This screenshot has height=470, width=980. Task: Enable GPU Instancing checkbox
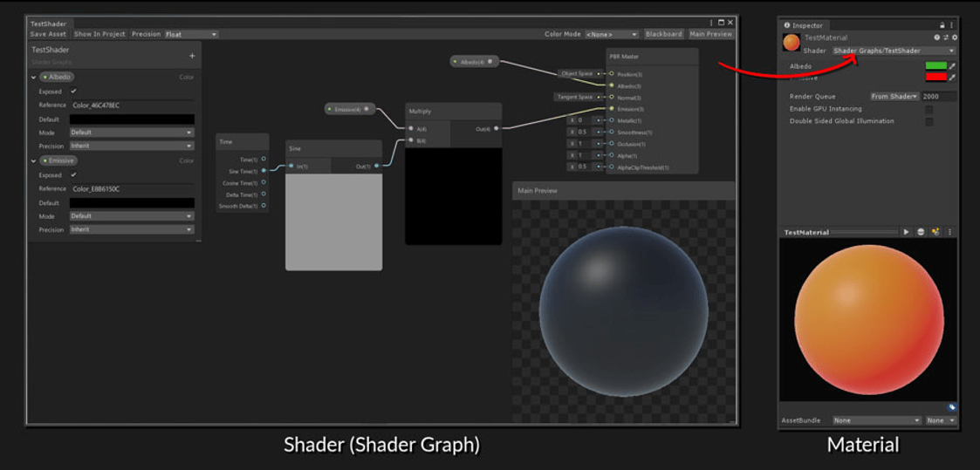[929, 109]
